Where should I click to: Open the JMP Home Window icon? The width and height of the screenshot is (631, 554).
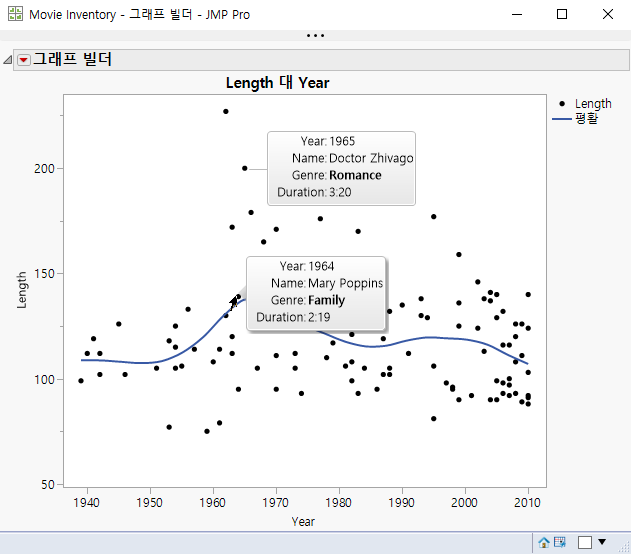[544, 542]
